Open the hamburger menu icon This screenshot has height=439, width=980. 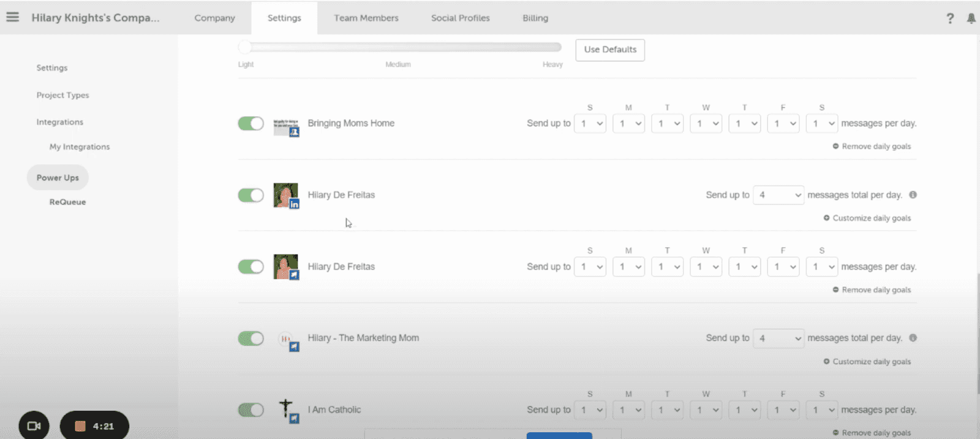coord(12,17)
